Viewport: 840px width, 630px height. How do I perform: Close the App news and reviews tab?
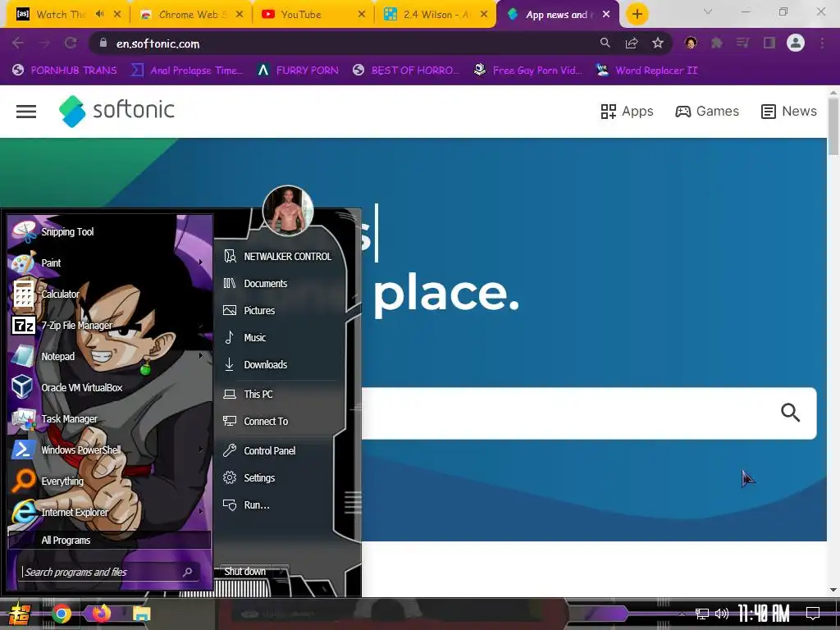[606, 15]
